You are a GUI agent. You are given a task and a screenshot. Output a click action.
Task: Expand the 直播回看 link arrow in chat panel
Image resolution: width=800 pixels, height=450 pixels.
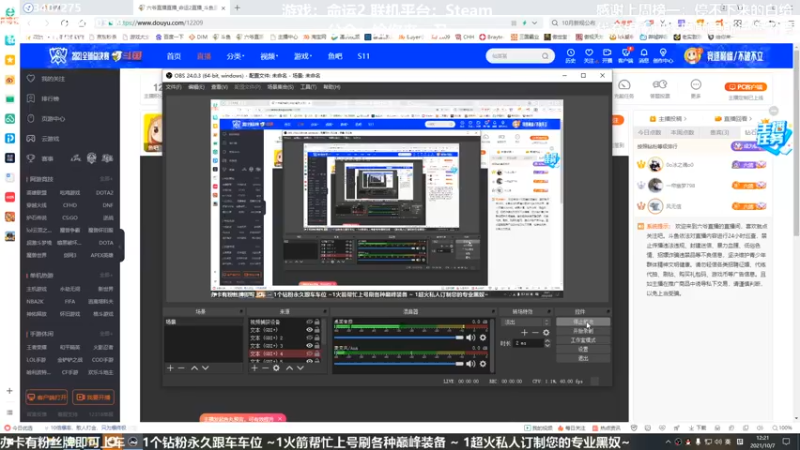[x=751, y=119]
